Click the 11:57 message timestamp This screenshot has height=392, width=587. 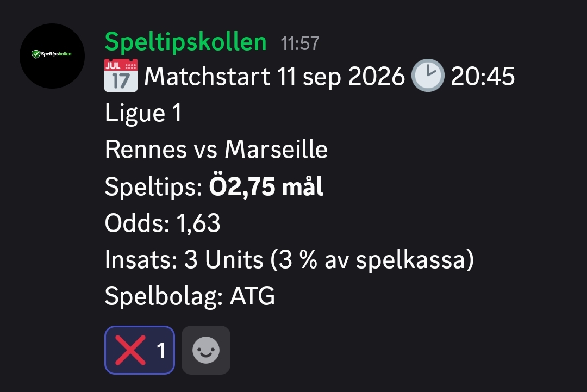300,43
